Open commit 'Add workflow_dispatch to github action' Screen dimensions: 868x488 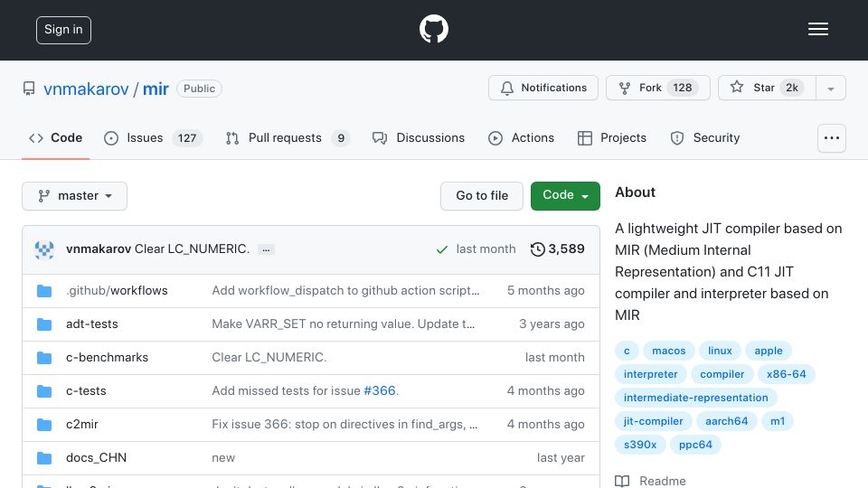coord(345,290)
